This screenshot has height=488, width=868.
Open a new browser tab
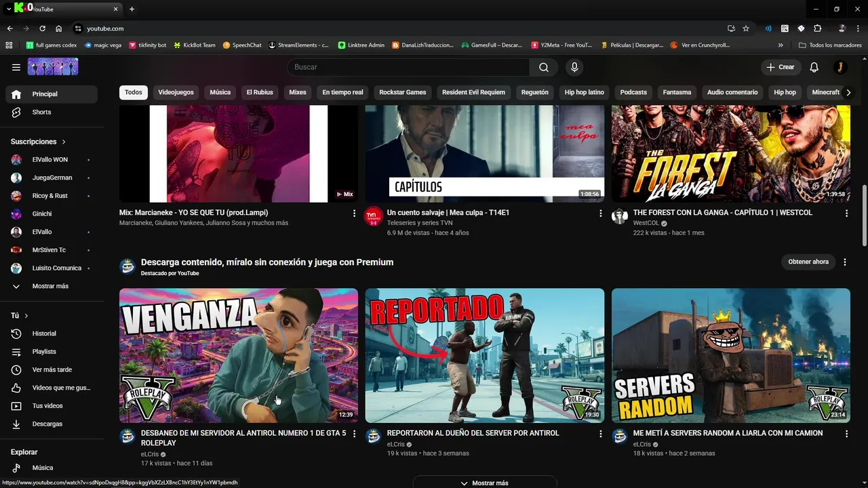[132, 9]
